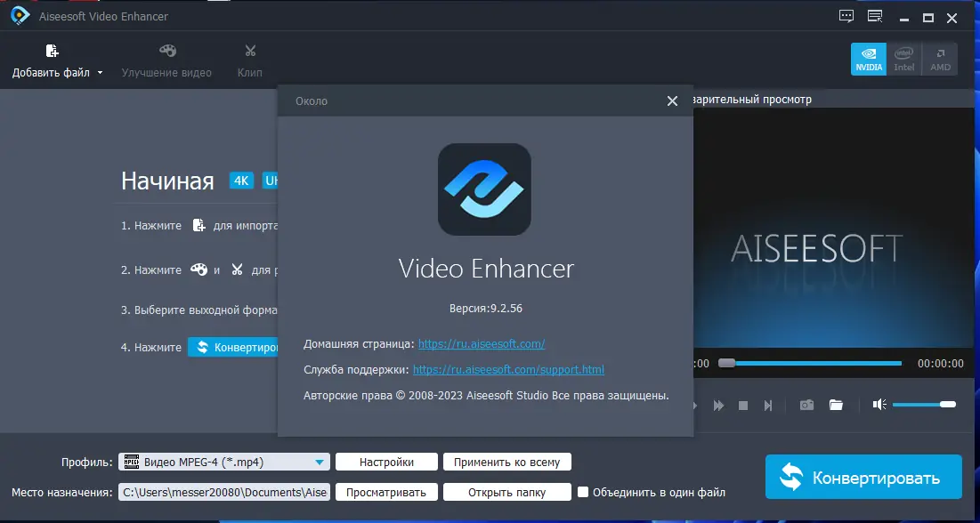Click the Add File icon in toolbar

click(53, 51)
